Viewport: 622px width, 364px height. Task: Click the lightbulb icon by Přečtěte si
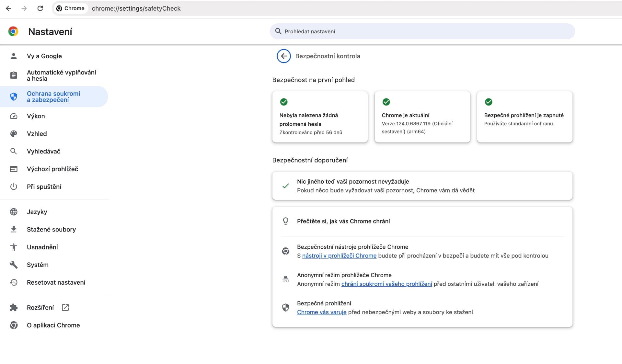[285, 221]
